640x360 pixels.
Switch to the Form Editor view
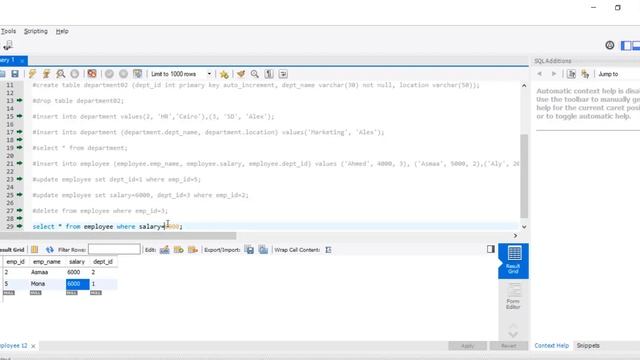point(513,297)
